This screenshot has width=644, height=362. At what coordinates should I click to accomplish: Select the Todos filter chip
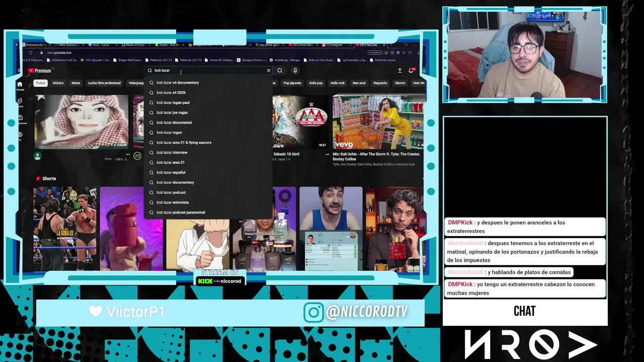(40, 83)
